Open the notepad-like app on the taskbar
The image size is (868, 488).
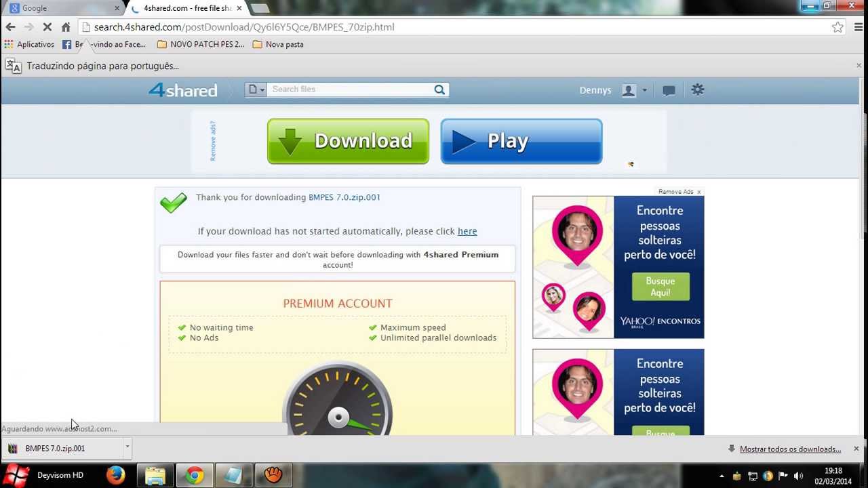(x=234, y=475)
